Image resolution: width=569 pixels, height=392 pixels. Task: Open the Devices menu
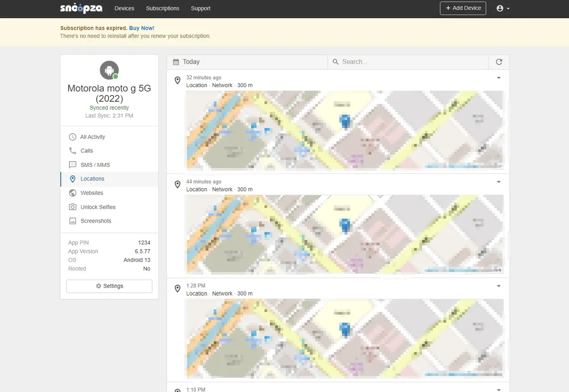point(124,8)
